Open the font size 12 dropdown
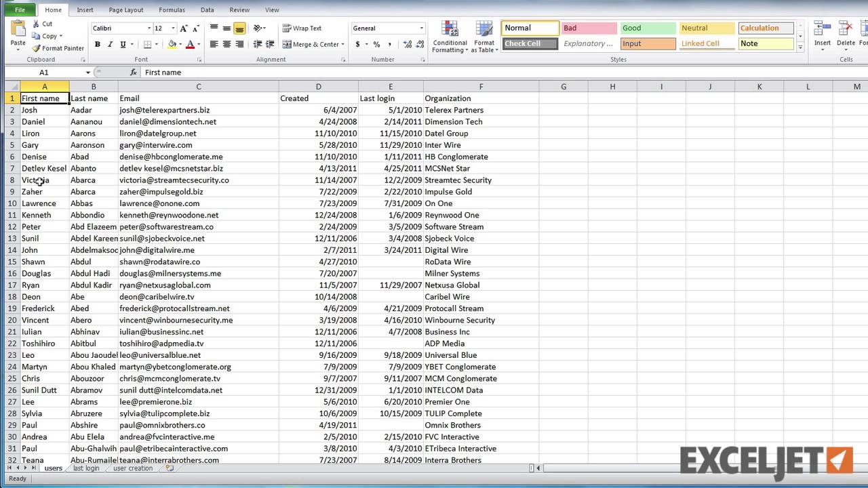Image resolution: width=868 pixels, height=488 pixels. coord(173,28)
